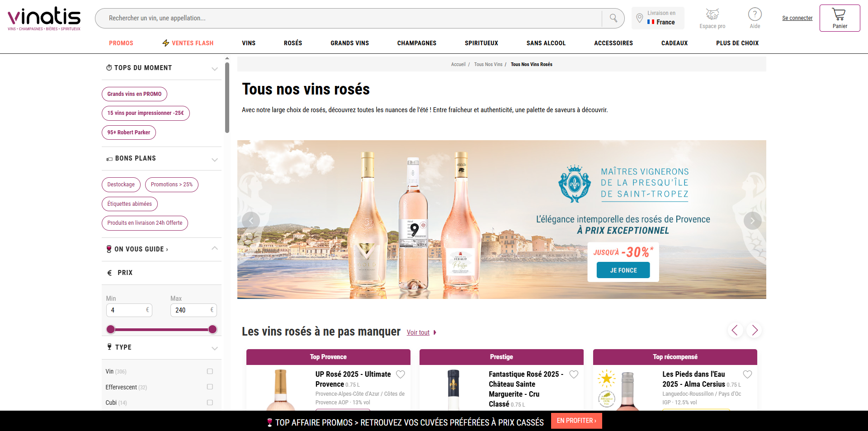
Task: Open the Cadeaux menu
Action: 675,43
